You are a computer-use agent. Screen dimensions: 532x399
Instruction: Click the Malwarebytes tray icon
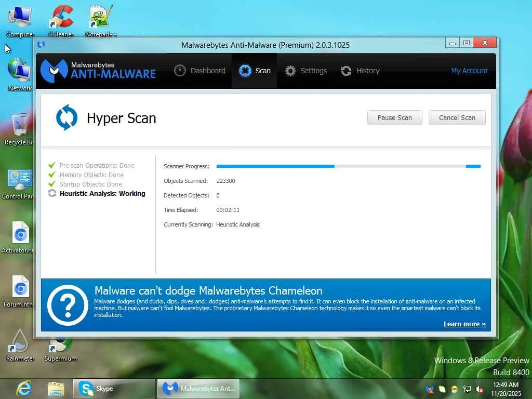[x=430, y=390]
